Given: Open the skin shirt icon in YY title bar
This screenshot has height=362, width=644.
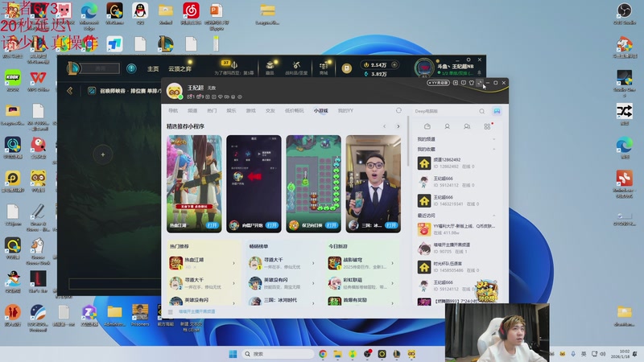Looking at the screenshot, I should (x=472, y=83).
